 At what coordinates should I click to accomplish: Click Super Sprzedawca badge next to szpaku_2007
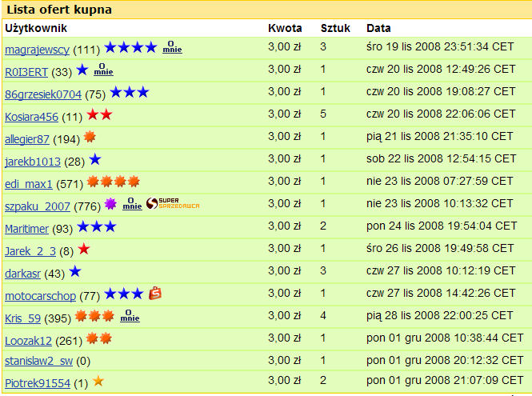pos(173,203)
